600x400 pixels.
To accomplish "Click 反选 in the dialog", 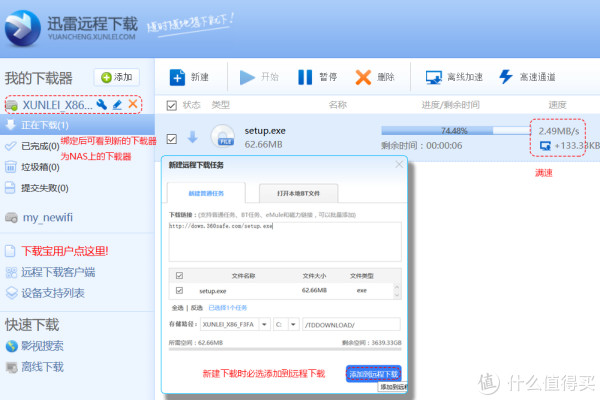I will (196, 308).
